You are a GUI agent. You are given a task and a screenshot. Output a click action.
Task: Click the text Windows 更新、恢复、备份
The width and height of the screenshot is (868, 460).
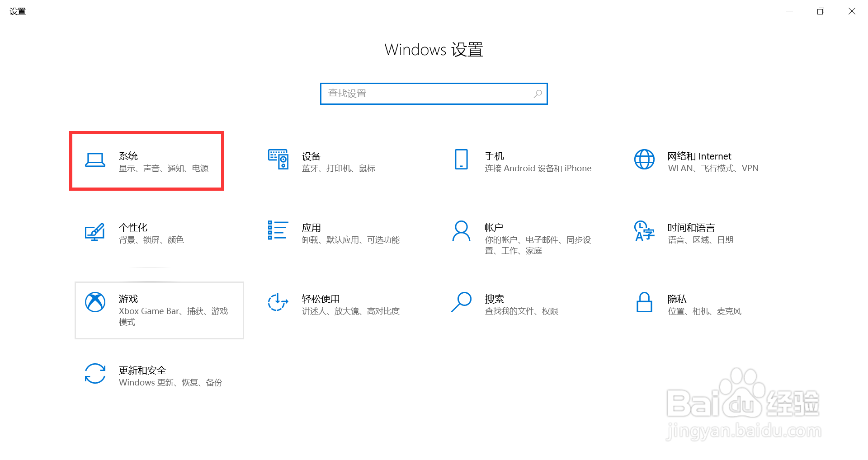(170, 382)
